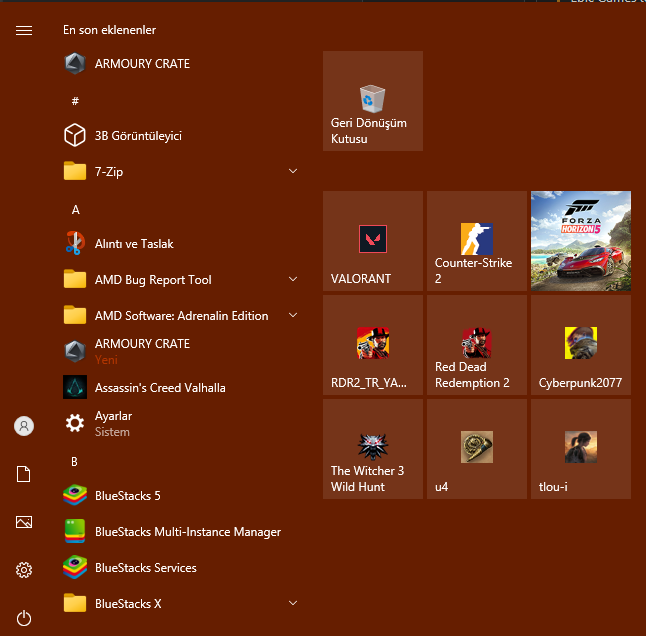Open Pictures from the sidebar

click(x=24, y=522)
